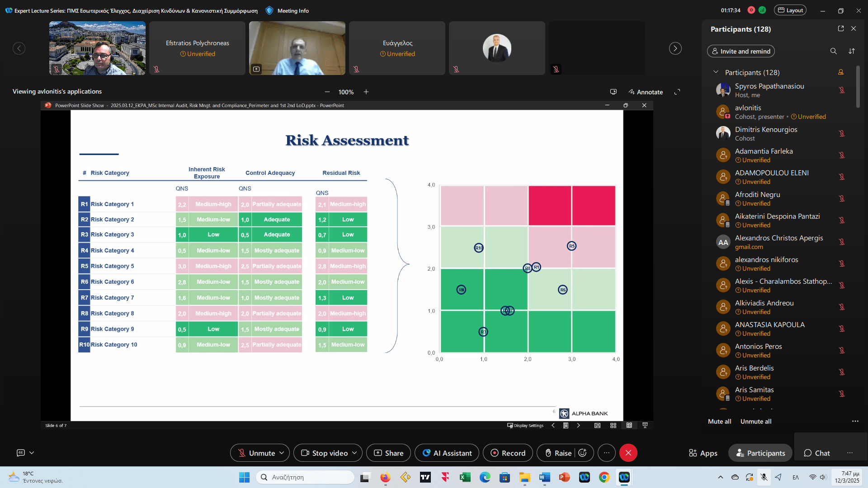The width and height of the screenshot is (868, 488).
Task: Open reactions smiley next to Raise
Action: point(583,453)
